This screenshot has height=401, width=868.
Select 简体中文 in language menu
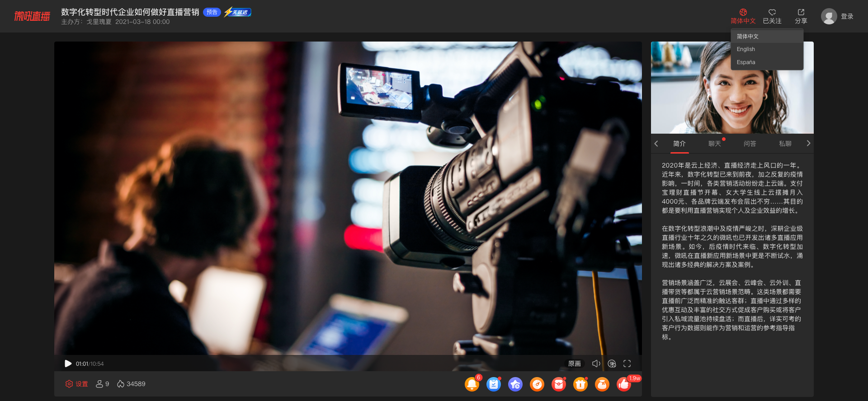point(767,36)
